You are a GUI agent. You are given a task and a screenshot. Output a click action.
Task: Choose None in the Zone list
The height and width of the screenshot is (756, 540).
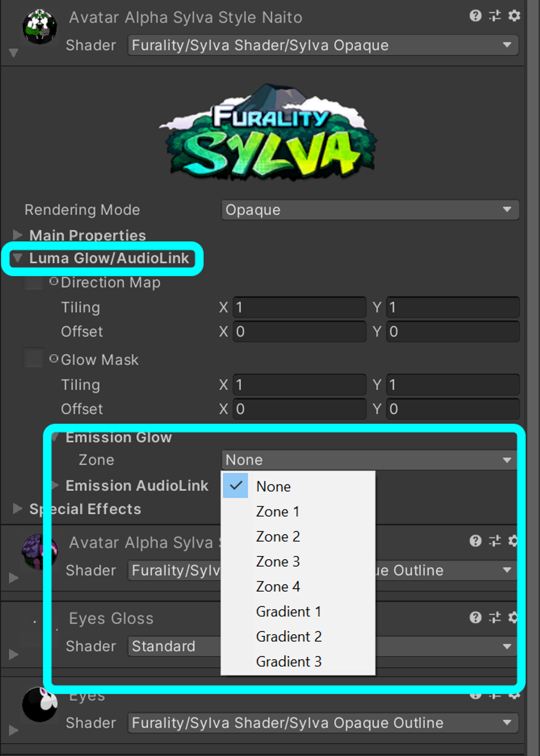pos(298,486)
